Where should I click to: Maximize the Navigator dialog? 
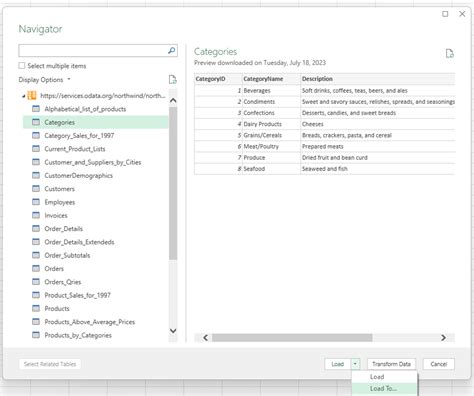tap(445, 14)
